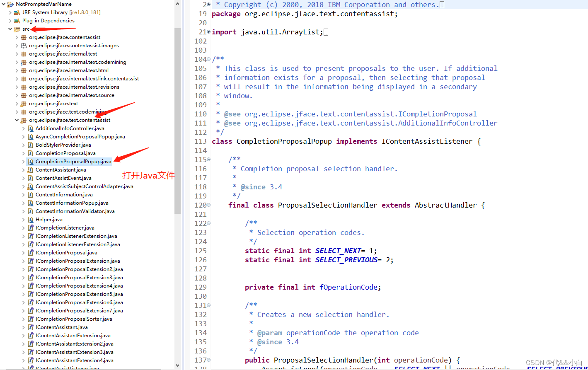Open ICompletionListenerExtension.java in the tree
The image size is (588, 370).
click(76, 236)
